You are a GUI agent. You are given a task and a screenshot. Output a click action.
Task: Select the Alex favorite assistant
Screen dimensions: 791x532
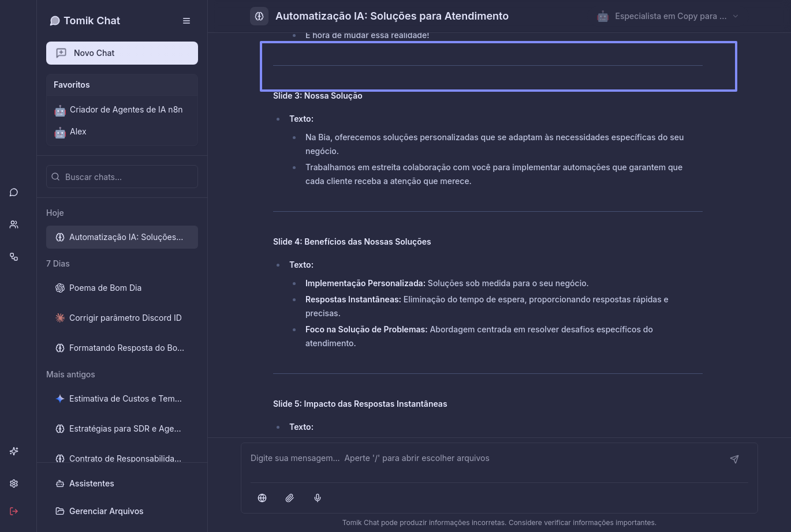78,132
